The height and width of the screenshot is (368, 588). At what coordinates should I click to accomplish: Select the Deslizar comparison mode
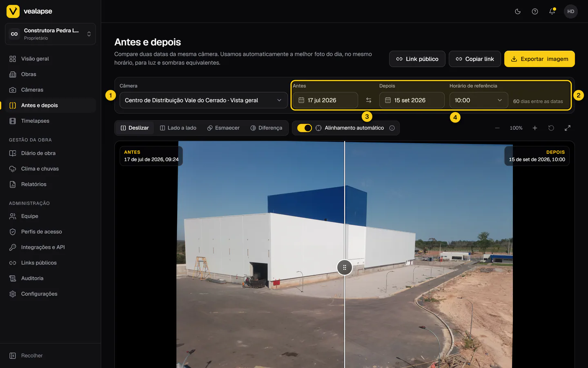[135, 128]
